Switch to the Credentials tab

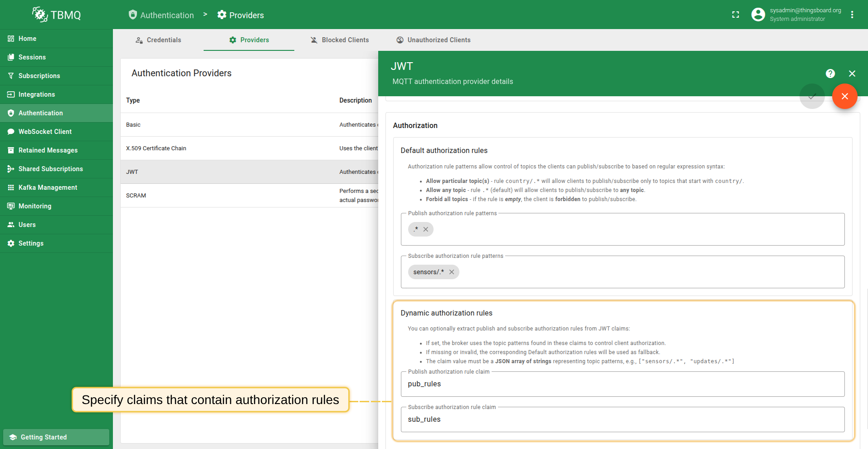[158, 40]
